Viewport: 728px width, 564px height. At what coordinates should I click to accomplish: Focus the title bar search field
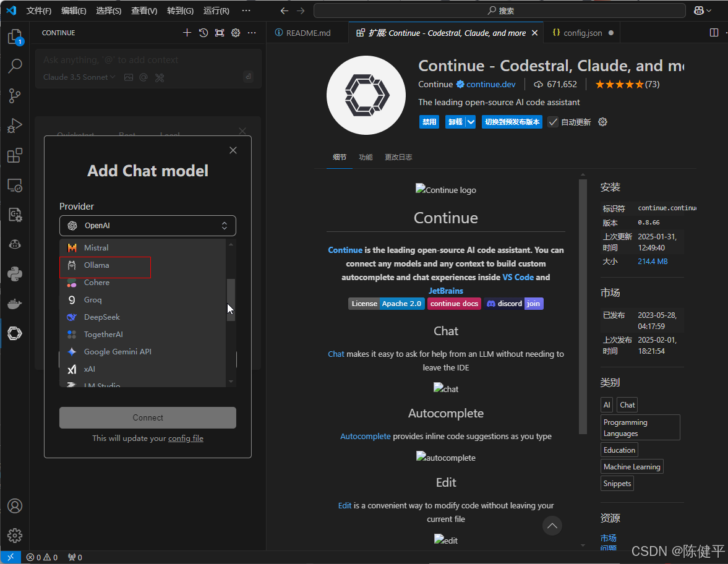[500, 11]
